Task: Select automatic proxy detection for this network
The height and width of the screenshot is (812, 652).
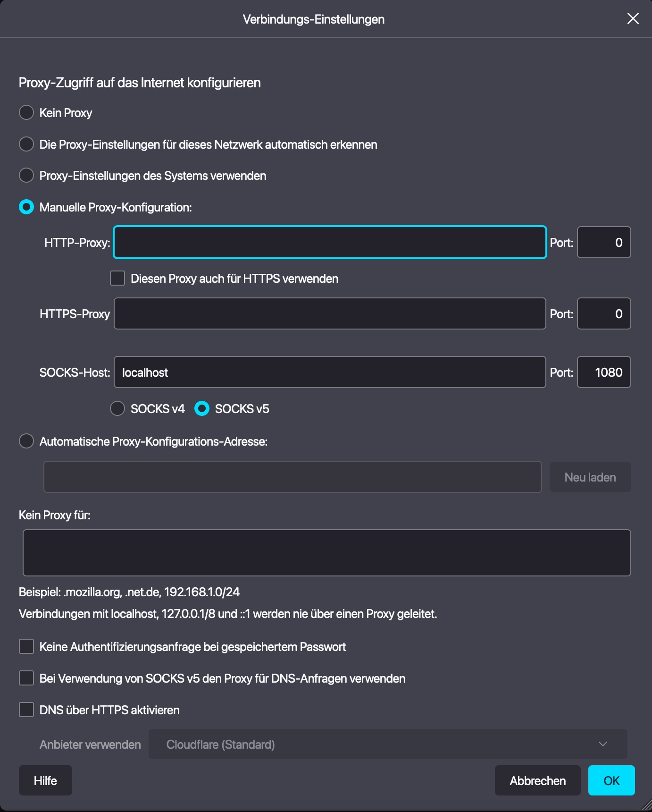Action: point(26,144)
